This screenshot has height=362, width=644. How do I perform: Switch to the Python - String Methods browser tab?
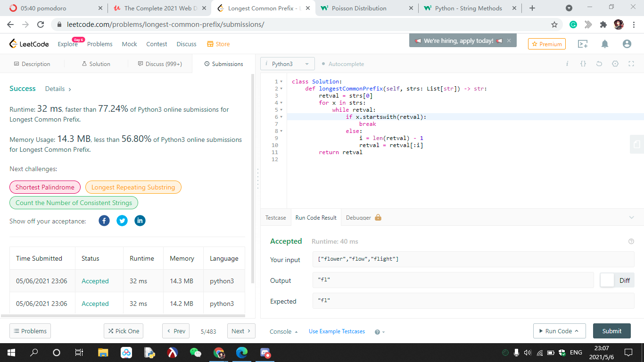[x=469, y=8]
